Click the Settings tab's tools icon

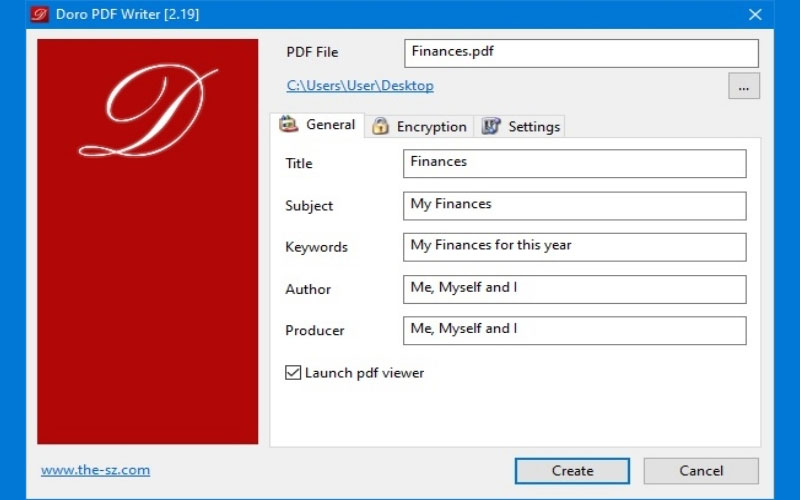pyautogui.click(x=491, y=126)
